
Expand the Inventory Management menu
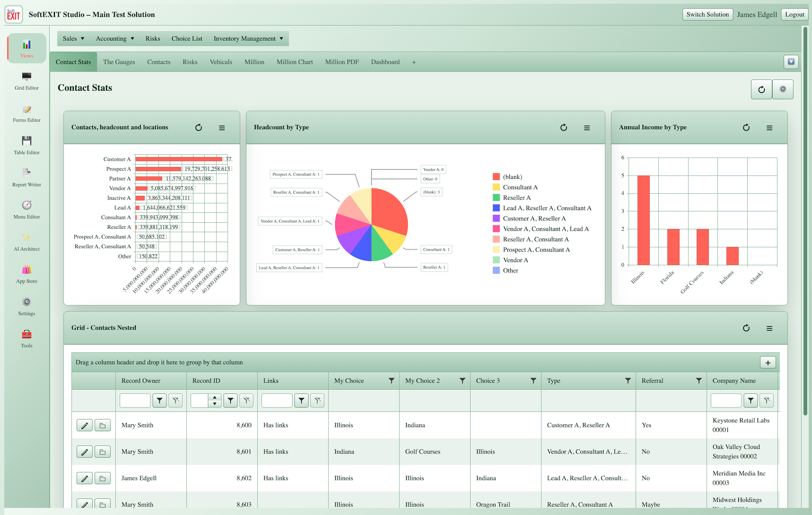click(248, 39)
